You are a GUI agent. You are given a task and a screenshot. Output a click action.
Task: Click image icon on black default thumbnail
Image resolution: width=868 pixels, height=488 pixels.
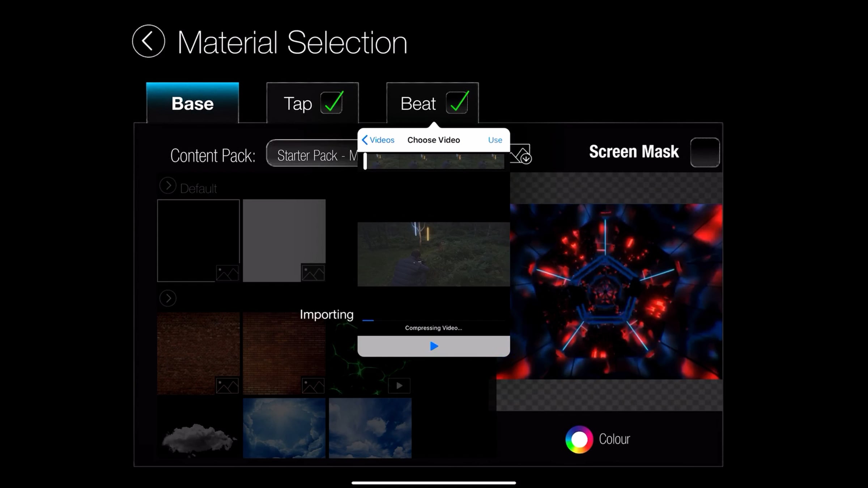click(227, 273)
